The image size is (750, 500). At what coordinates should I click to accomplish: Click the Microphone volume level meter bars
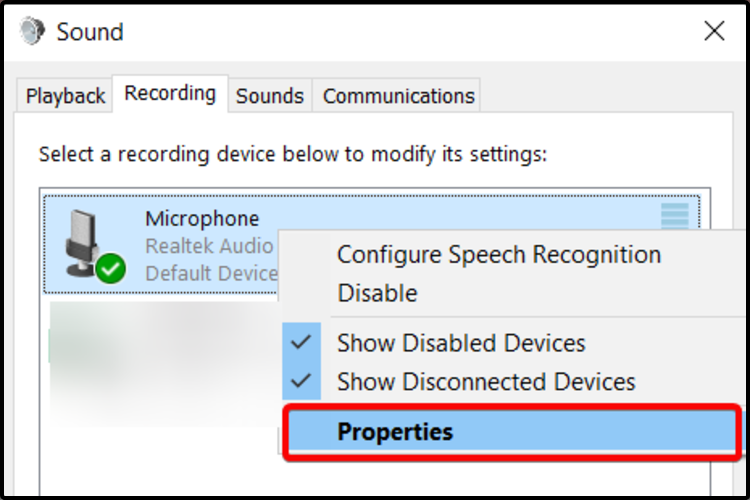click(x=675, y=215)
